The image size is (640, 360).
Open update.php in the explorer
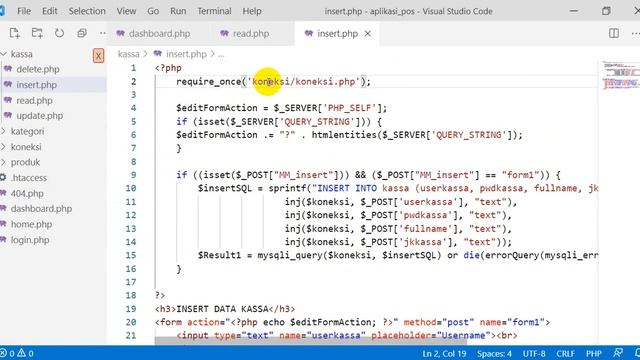40,116
